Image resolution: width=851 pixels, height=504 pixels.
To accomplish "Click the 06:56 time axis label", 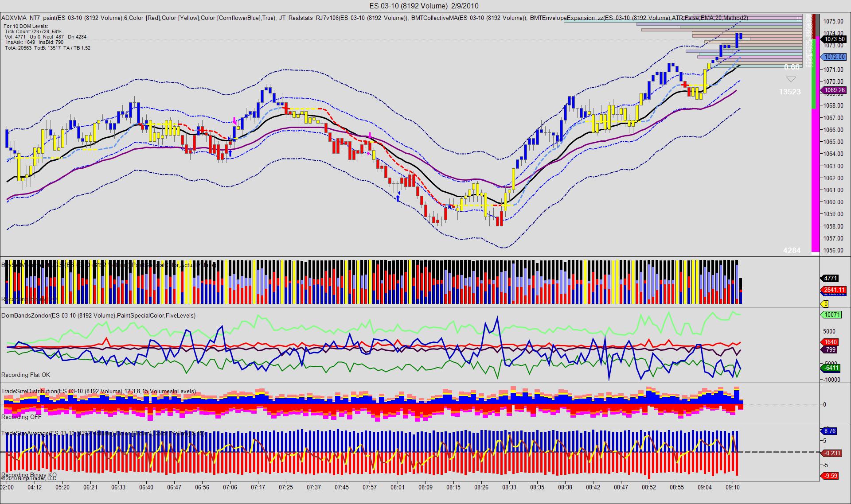I will pos(202,487).
